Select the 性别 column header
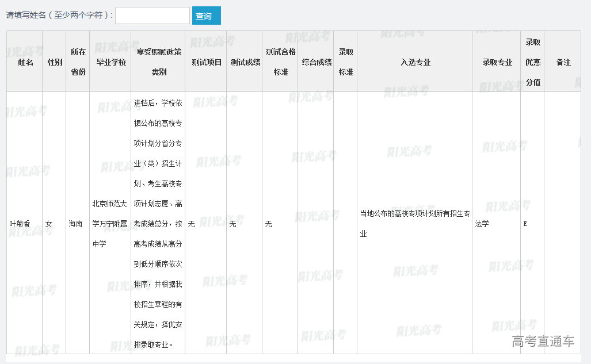The height and width of the screenshot is (364, 591). coord(55,62)
